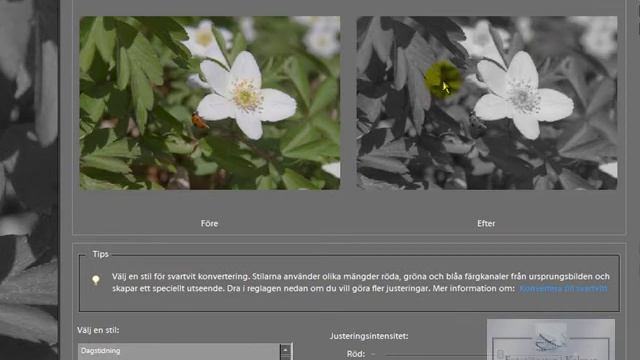This screenshot has height=360, width=640.
Task: Click the lightbulb icon in the Tips box
Action: coord(96,280)
